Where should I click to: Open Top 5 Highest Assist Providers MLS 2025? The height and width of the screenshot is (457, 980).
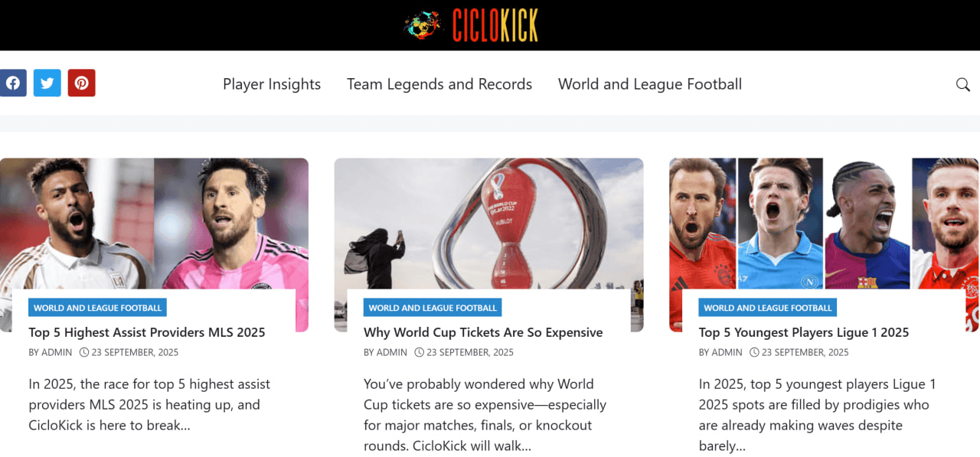[147, 332]
